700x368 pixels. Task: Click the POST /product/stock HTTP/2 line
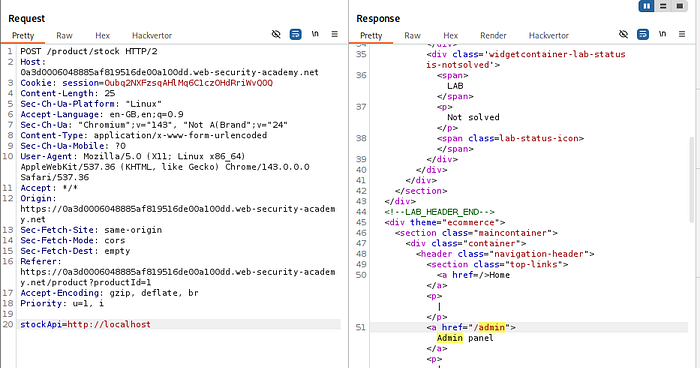[89, 51]
